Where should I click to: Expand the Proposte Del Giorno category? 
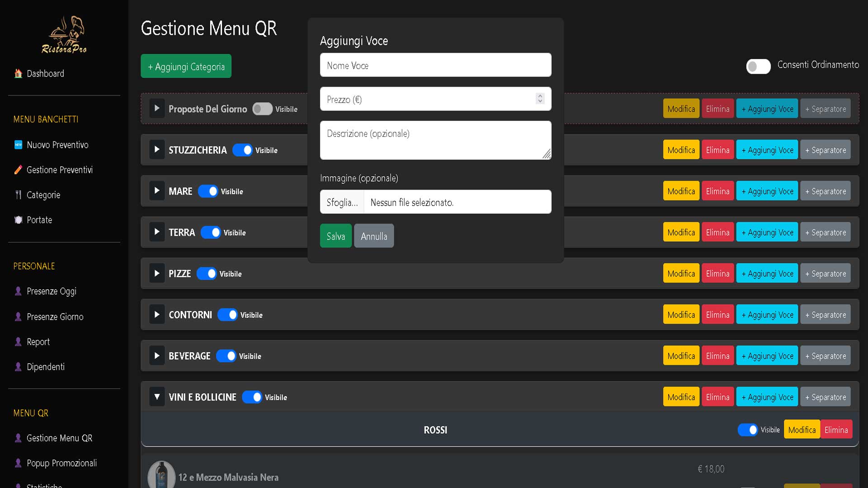157,108
